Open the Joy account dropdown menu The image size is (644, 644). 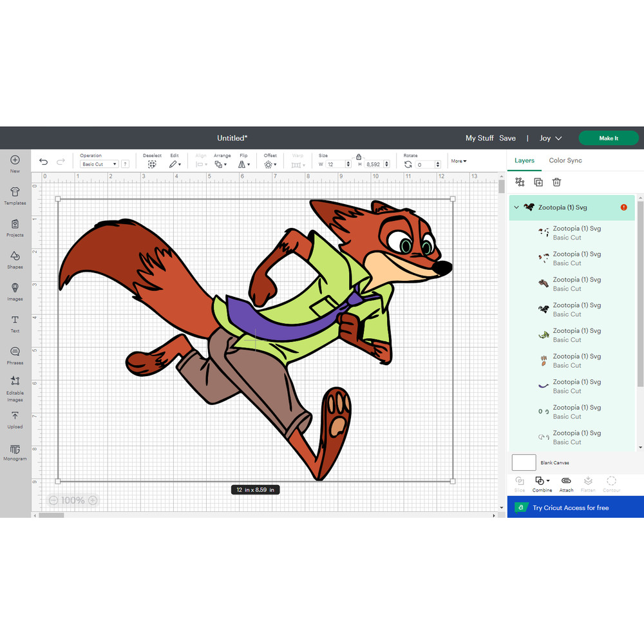coord(551,138)
